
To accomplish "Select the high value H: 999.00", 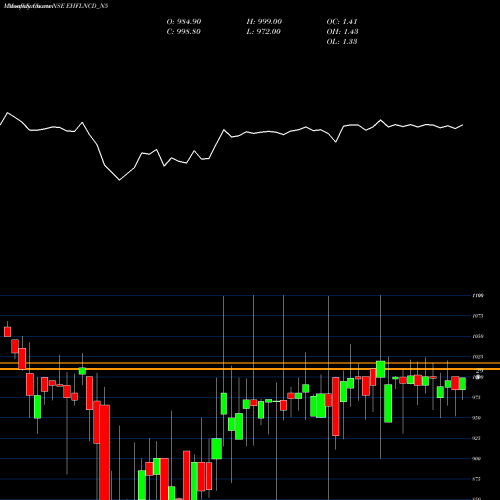I will (x=264, y=21).
